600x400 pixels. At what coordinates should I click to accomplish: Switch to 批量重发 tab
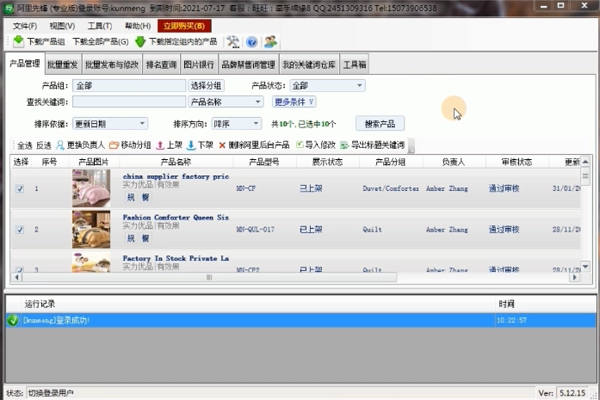coord(63,65)
